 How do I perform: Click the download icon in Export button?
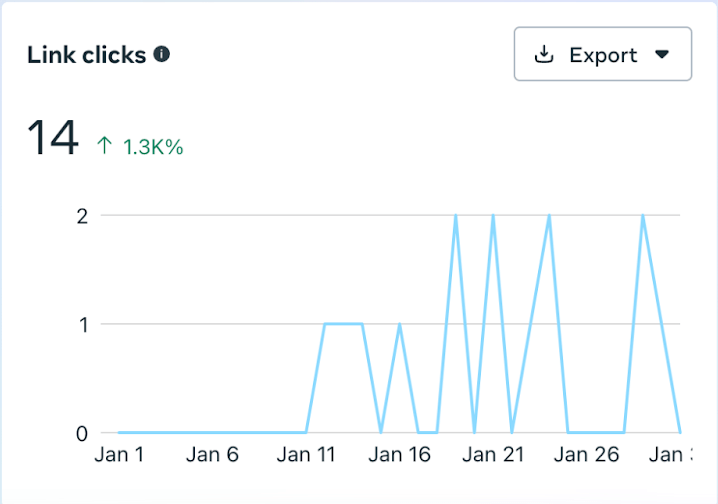click(544, 54)
